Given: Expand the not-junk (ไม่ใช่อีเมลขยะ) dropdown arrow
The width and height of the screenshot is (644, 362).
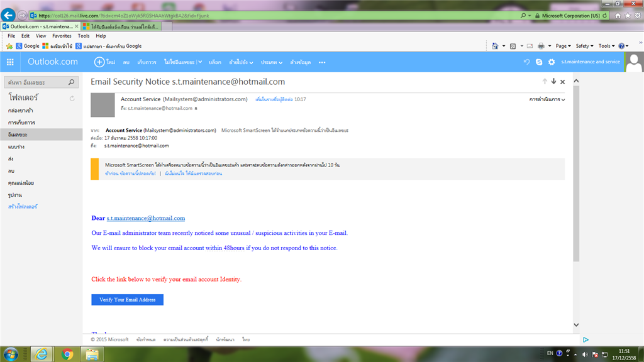Looking at the screenshot, I should 199,62.
